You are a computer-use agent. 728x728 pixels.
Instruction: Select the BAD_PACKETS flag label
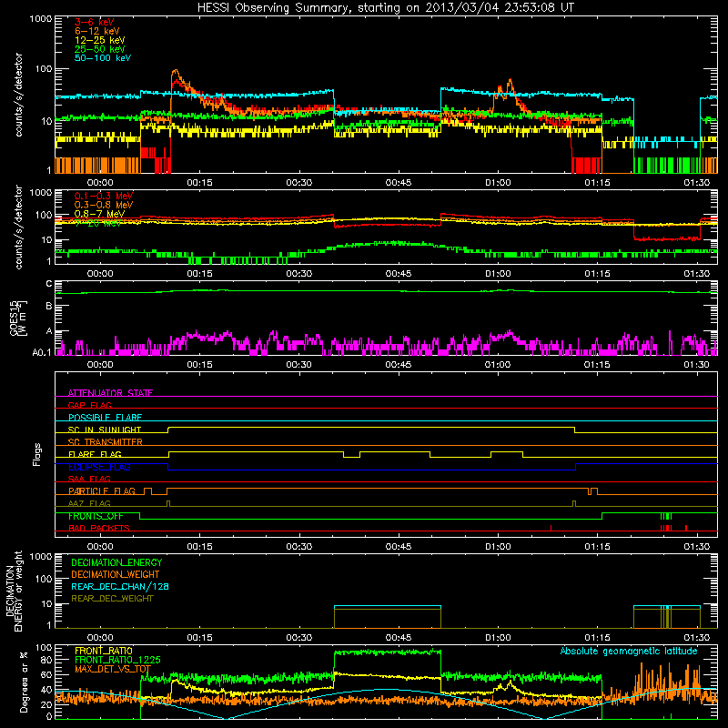click(99, 528)
